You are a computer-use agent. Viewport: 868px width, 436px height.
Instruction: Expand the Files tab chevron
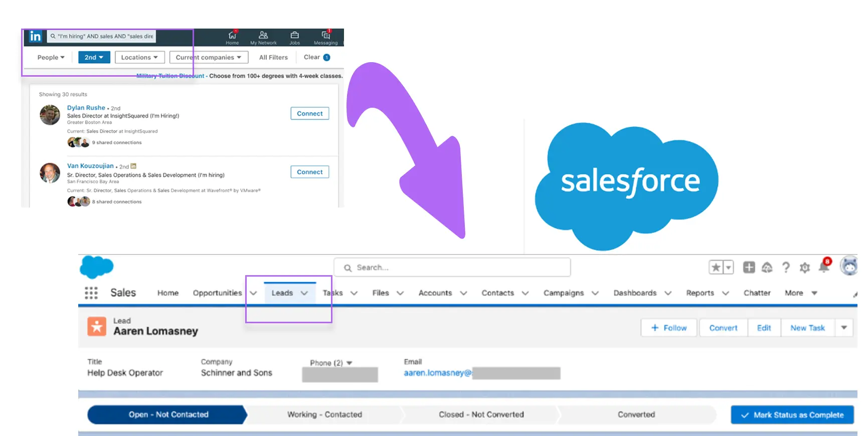click(x=400, y=293)
